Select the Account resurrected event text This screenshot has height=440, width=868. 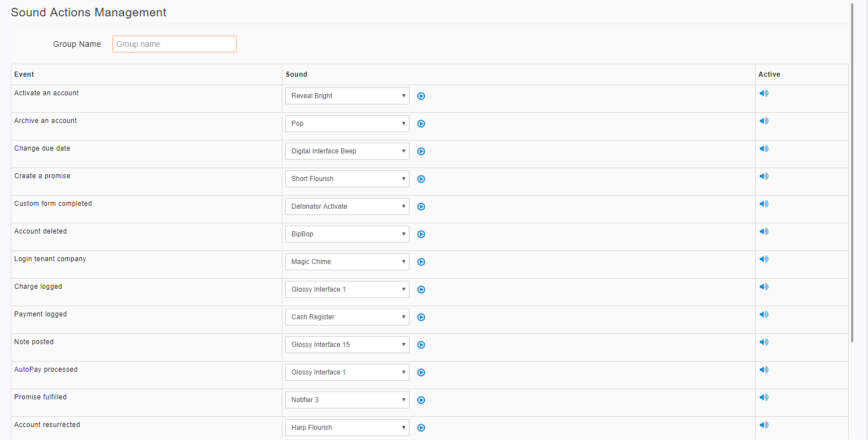point(47,425)
